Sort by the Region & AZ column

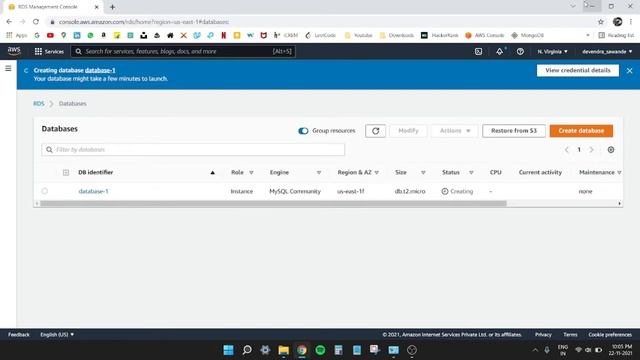point(377,173)
